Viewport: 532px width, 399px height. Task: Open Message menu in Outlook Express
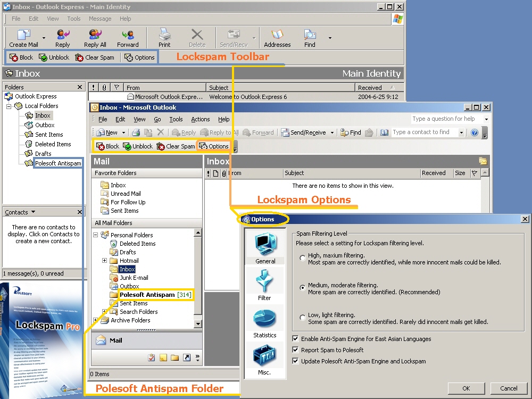(100, 19)
